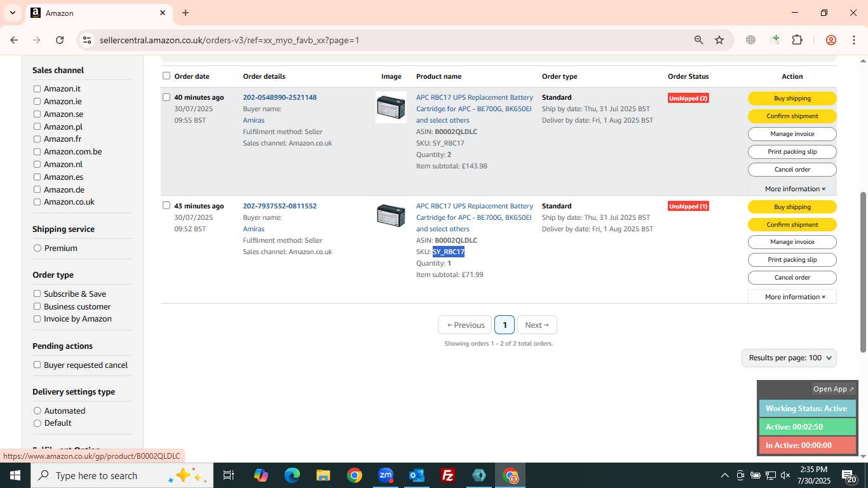Open site information icon in address bar
The image size is (868, 488).
pyautogui.click(x=87, y=40)
